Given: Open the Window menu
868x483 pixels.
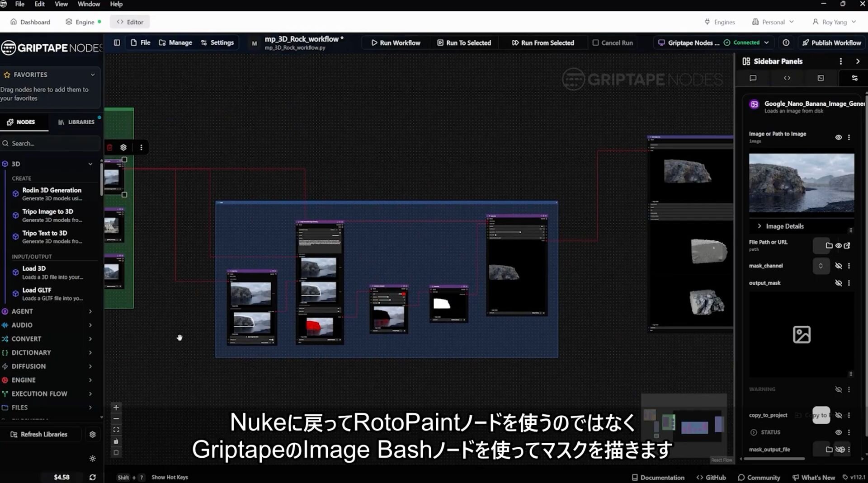Looking at the screenshot, I should [89, 4].
